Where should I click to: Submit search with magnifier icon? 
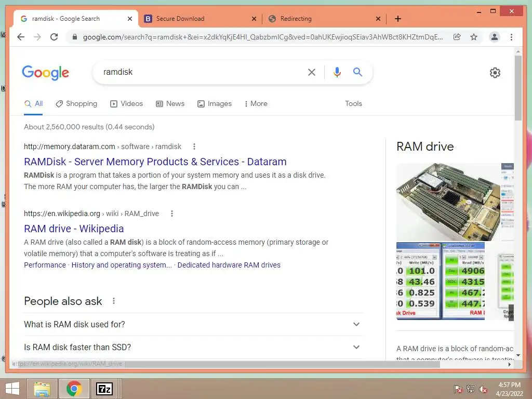coord(357,72)
